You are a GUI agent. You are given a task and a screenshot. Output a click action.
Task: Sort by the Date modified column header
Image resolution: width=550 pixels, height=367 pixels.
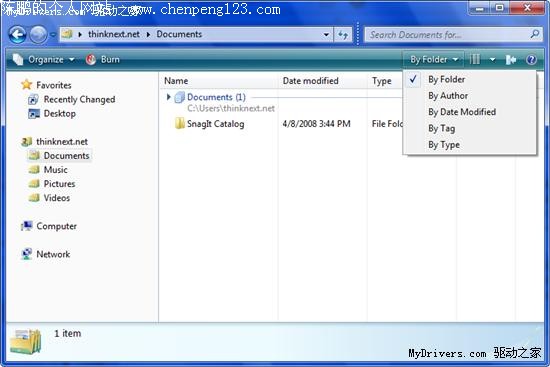[x=323, y=81]
